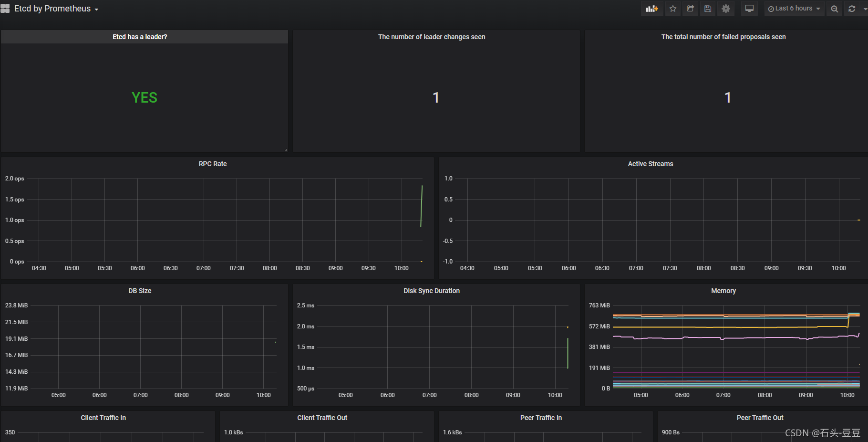This screenshot has width=868, height=442.
Task: Open the Disk Sync Duration panel menu
Action: click(432, 291)
